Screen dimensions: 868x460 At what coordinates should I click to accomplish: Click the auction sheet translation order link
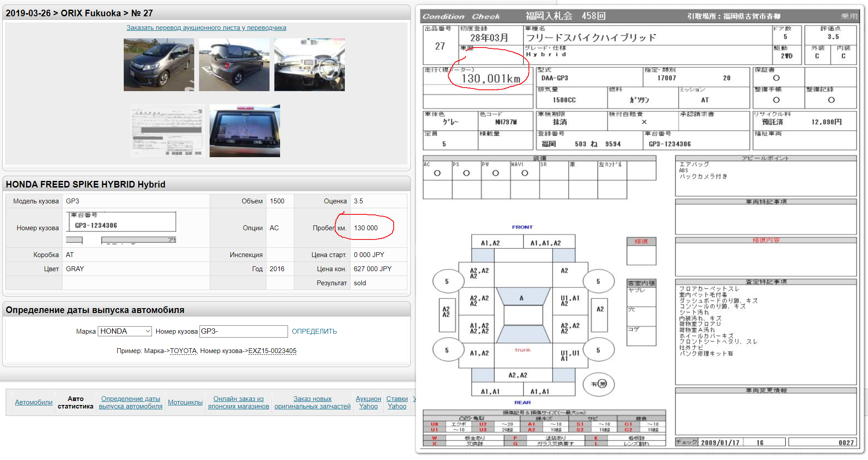click(x=206, y=28)
